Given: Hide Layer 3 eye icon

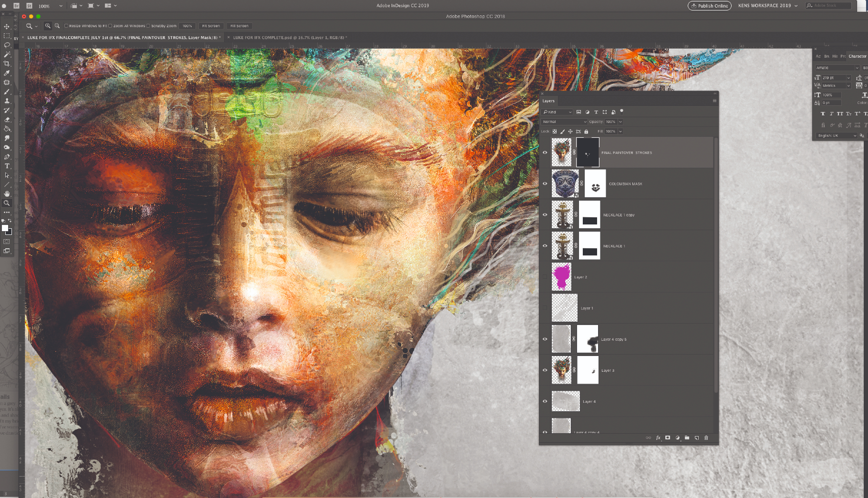Looking at the screenshot, I should pyautogui.click(x=545, y=370).
